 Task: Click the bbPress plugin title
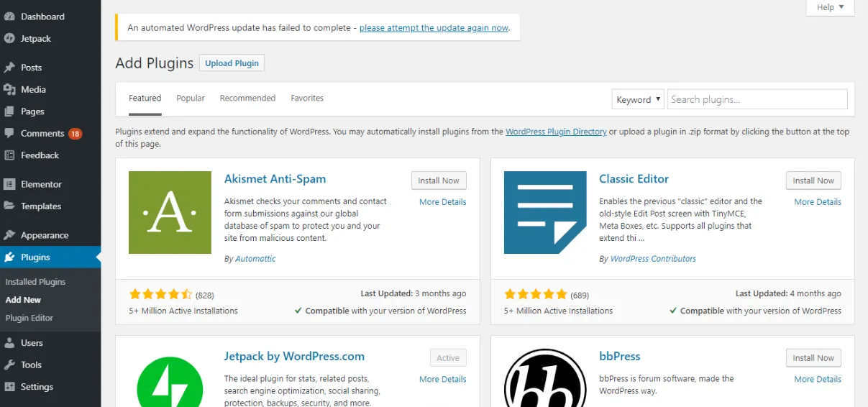[x=619, y=357]
